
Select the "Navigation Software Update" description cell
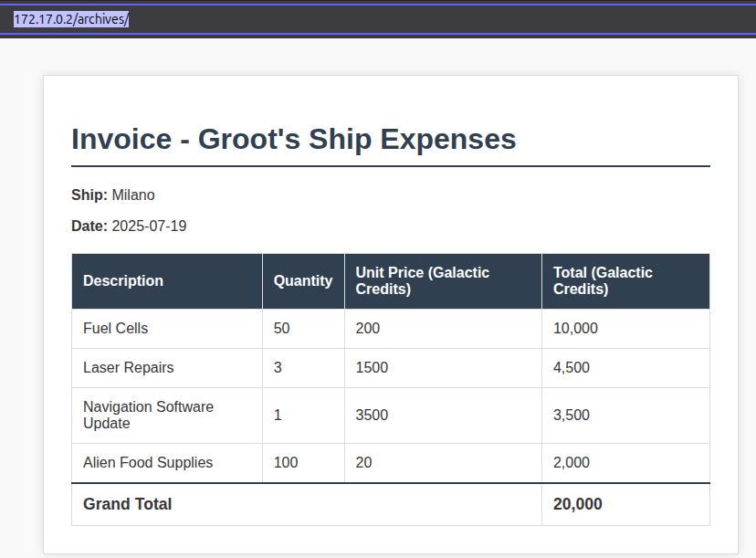point(167,416)
